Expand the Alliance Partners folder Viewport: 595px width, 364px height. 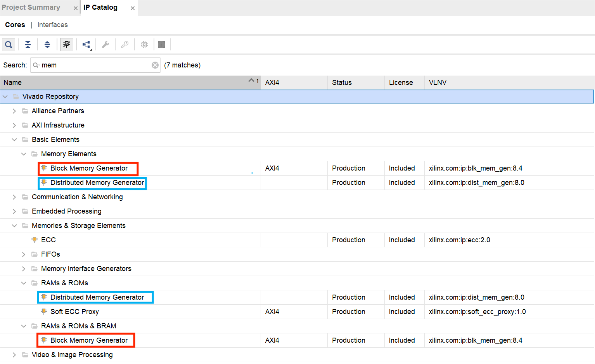pos(14,111)
